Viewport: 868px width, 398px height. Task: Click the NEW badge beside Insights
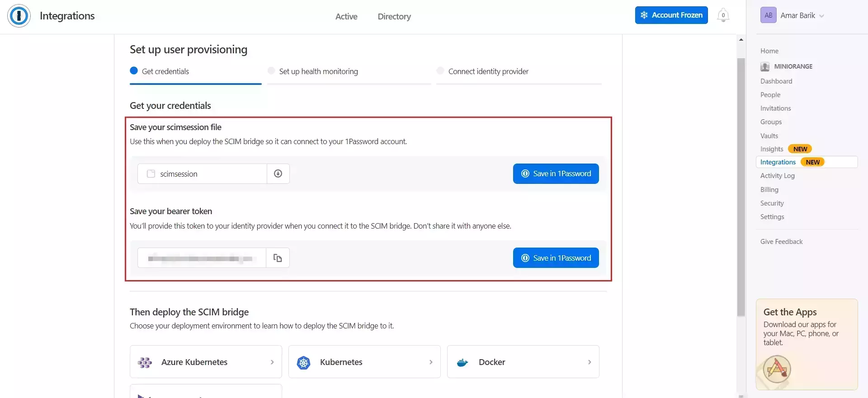tap(800, 149)
